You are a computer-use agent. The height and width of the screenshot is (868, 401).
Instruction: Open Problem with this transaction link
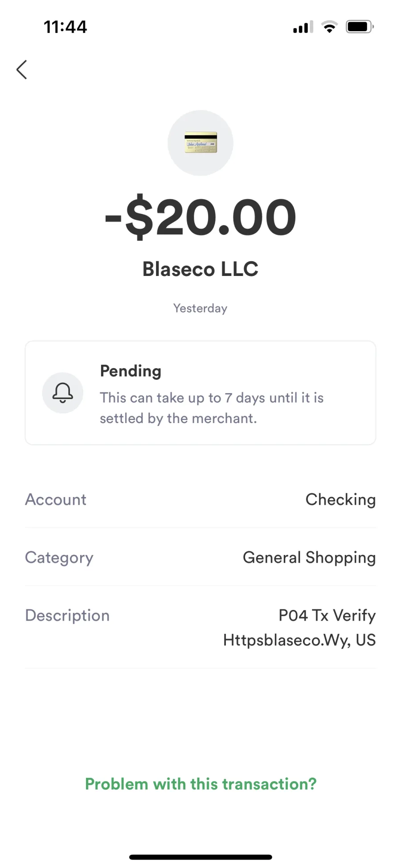pyautogui.click(x=200, y=784)
